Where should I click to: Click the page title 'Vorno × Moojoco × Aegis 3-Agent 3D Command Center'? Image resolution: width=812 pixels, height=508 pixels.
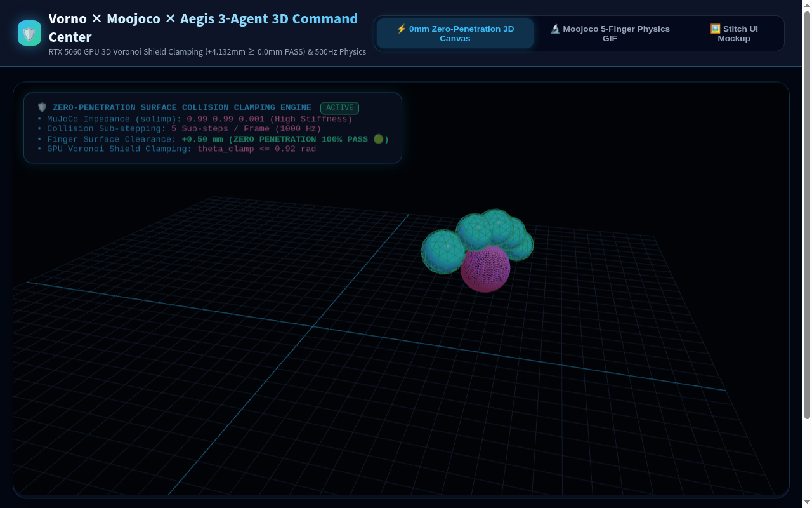203,28
